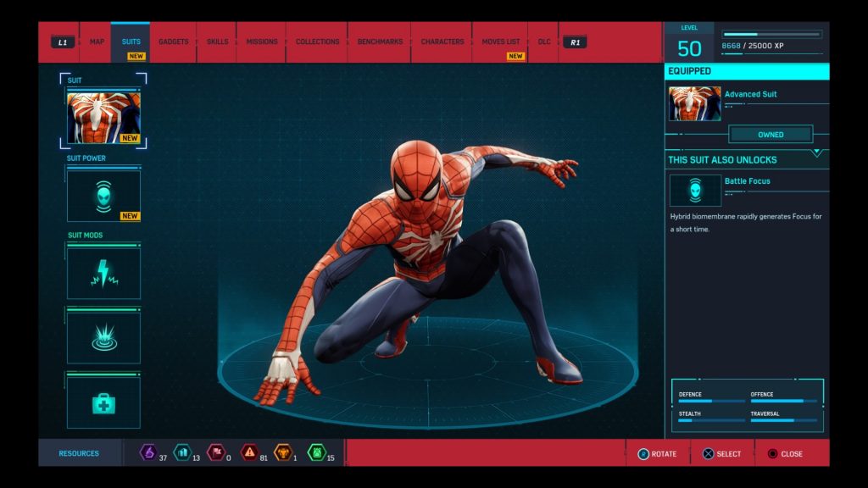868x488 pixels.
Task: Click the Offence stat bar
Action: point(783,401)
